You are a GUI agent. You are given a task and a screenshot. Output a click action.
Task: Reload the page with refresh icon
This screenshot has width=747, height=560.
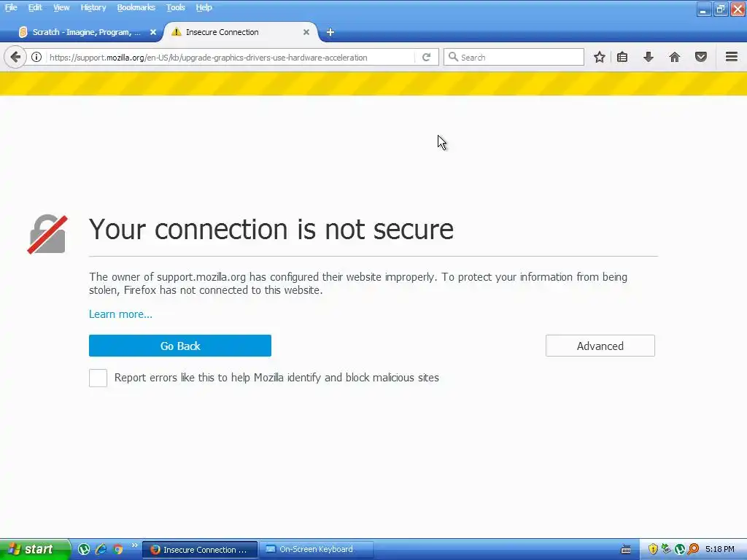[426, 57]
